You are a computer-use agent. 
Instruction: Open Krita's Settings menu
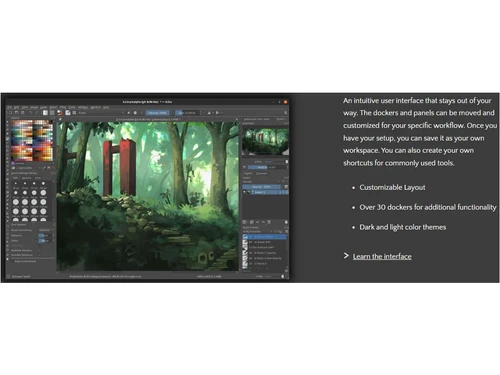(x=83, y=107)
